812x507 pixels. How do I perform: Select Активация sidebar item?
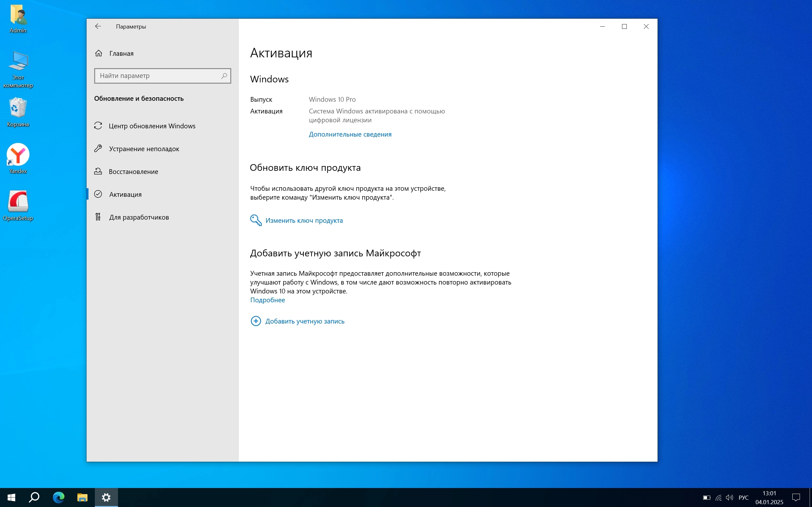point(125,194)
